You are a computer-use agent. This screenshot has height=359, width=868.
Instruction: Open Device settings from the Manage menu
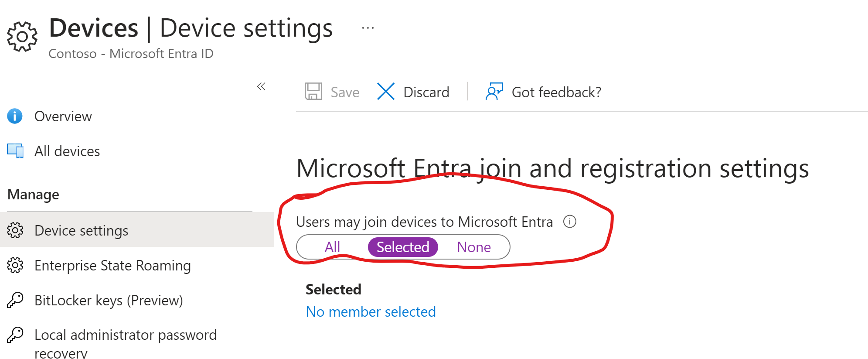[x=81, y=230]
